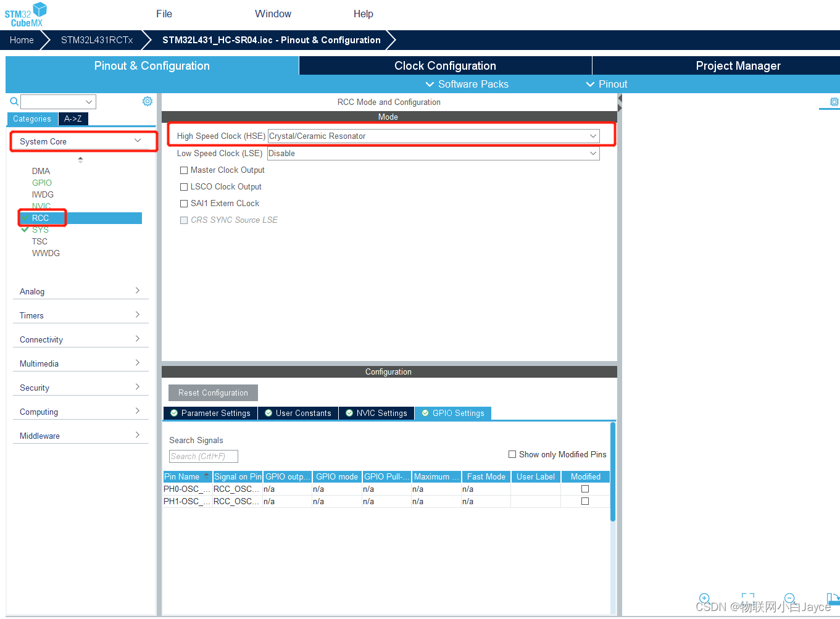Open the Window menu
The image size is (840, 619).
273,14
